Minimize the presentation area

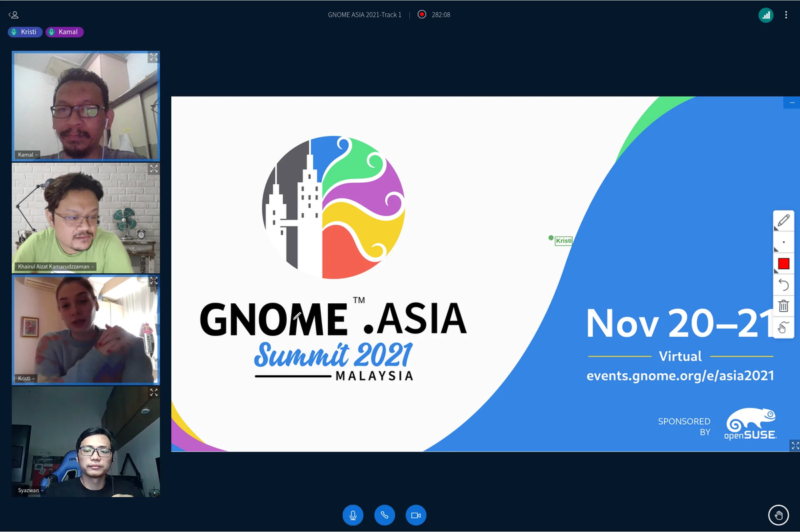(x=792, y=103)
